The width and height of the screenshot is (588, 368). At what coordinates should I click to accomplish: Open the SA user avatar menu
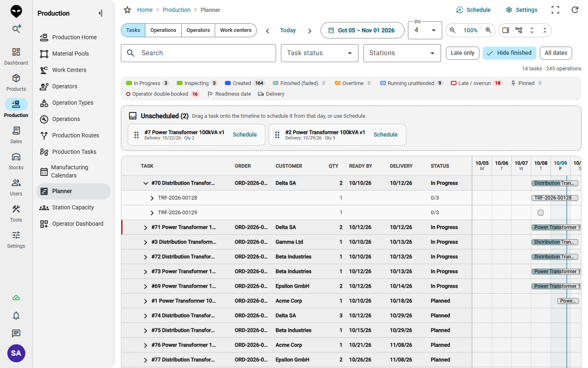click(16, 353)
